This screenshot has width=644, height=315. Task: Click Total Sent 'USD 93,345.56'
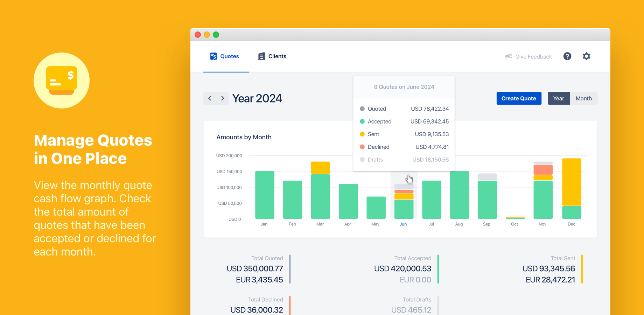point(549,268)
